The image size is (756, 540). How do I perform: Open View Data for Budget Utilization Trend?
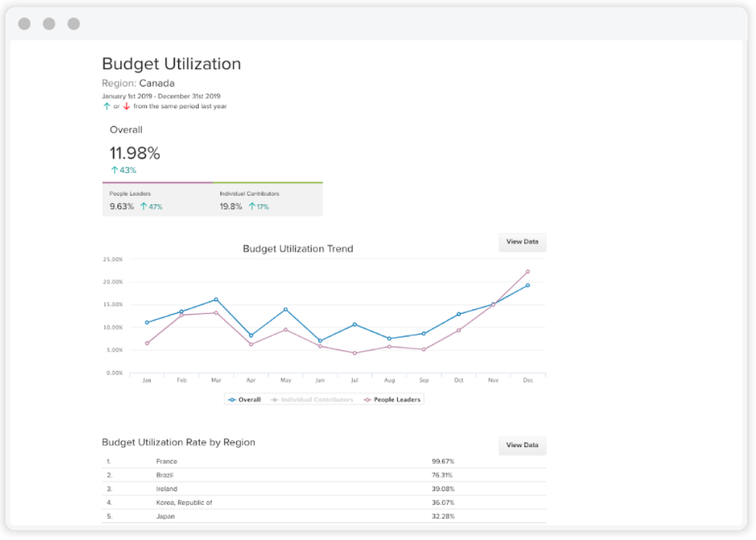pyautogui.click(x=522, y=242)
